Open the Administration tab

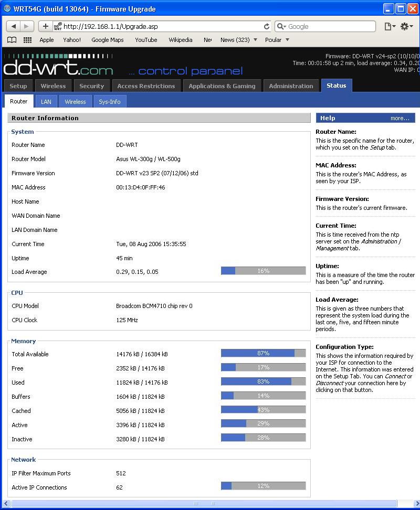pos(291,86)
